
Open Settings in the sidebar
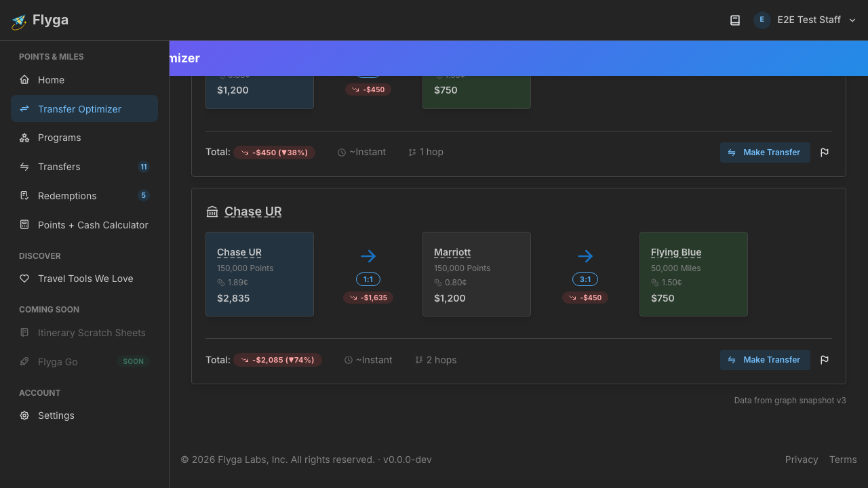[84, 415]
